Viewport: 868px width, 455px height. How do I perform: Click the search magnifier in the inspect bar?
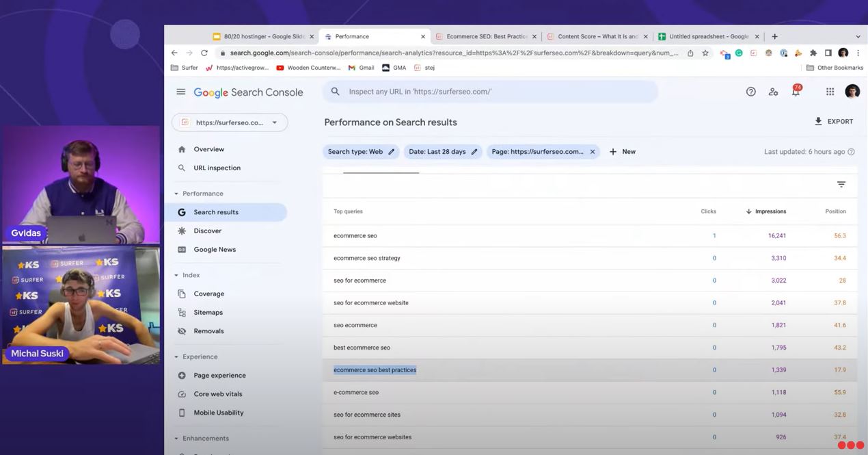(x=336, y=92)
